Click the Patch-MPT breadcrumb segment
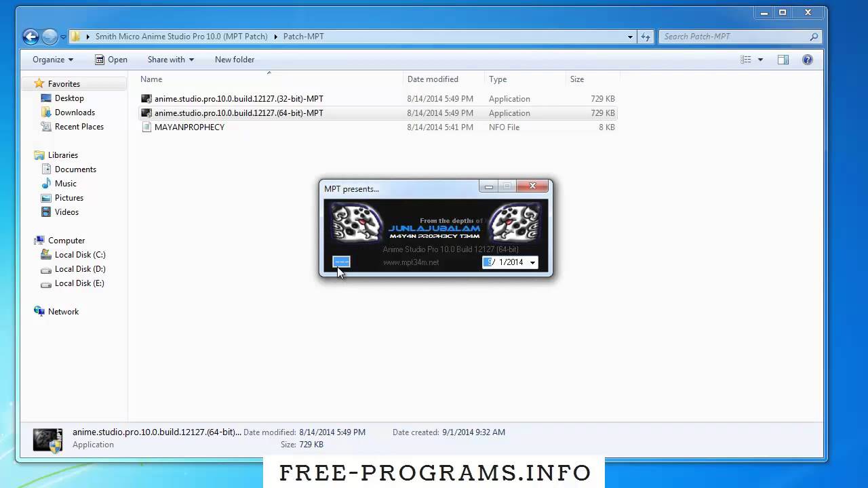The width and height of the screenshot is (868, 488). click(303, 37)
